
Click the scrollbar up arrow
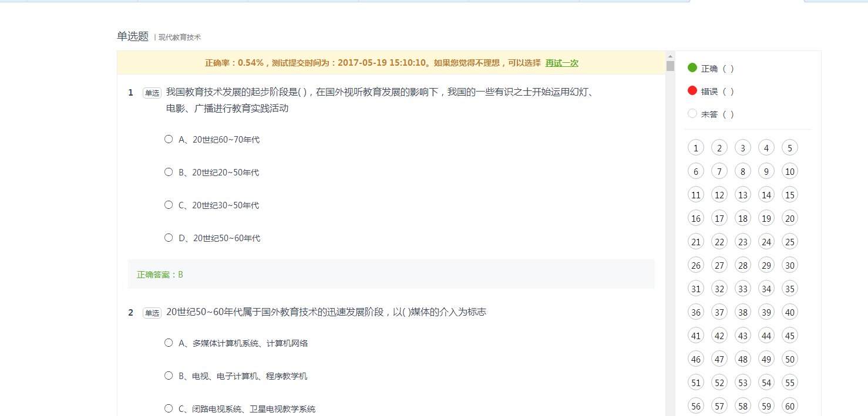pos(670,56)
